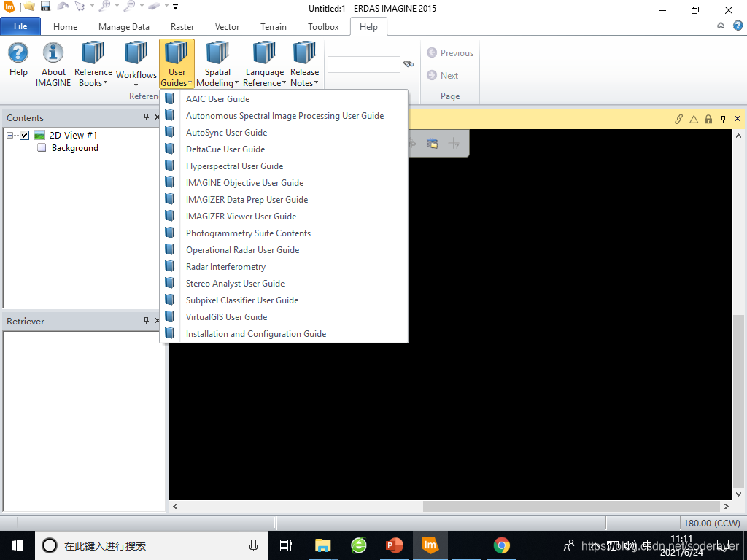The width and height of the screenshot is (747, 560).
Task: Collapse the User Guides dropdown
Action: (x=177, y=64)
